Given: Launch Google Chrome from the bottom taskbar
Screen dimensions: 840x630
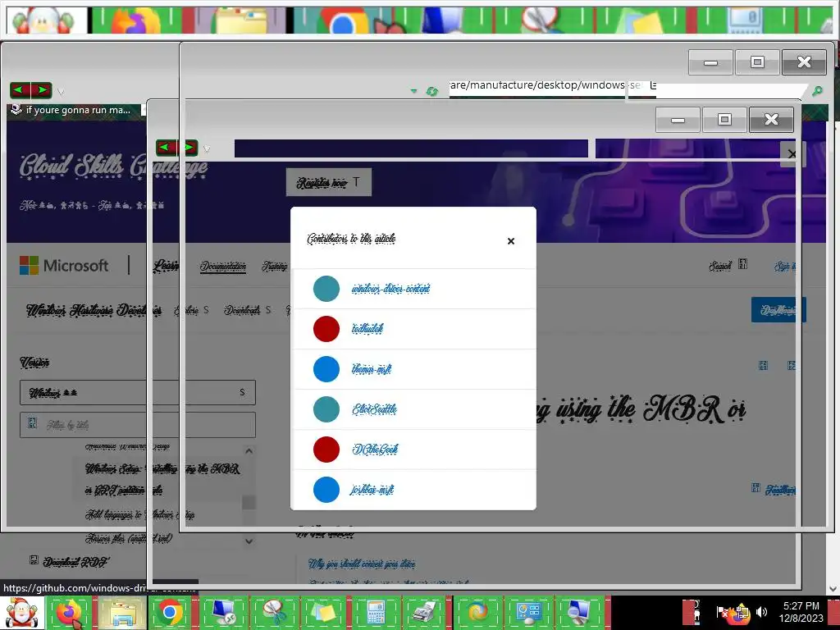Looking at the screenshot, I should pyautogui.click(x=171, y=612).
